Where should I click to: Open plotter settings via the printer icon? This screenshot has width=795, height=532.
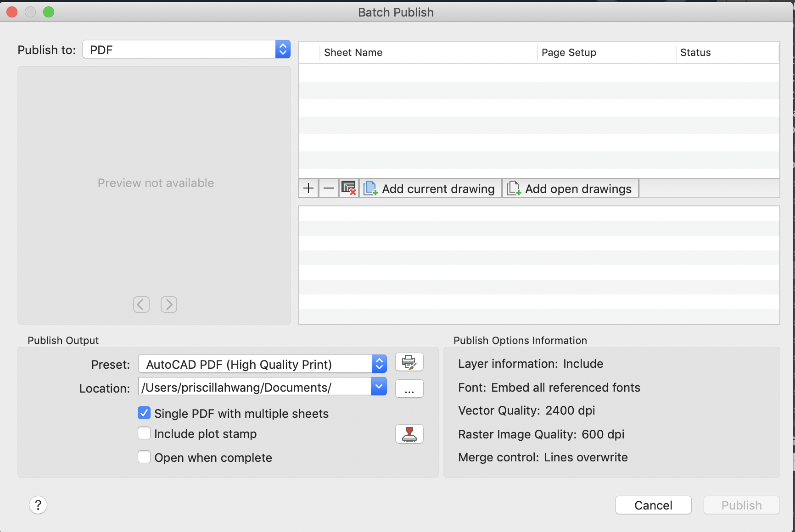(x=409, y=362)
